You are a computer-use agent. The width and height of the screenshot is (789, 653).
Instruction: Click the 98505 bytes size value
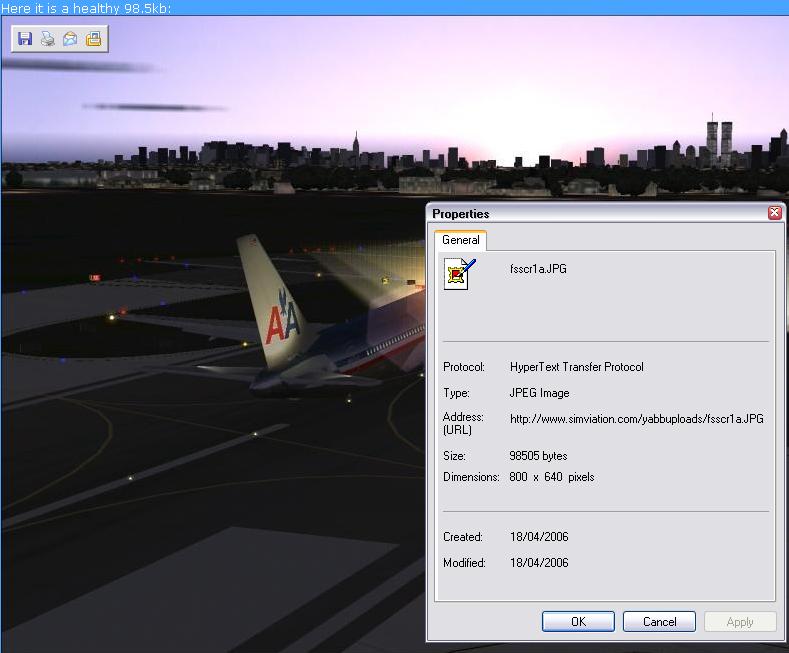[538, 456]
